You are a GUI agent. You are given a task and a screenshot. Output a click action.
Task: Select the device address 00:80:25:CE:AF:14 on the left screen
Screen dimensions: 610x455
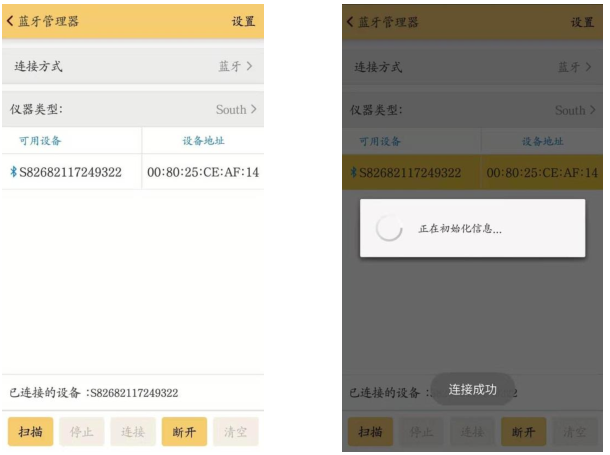pos(203,172)
